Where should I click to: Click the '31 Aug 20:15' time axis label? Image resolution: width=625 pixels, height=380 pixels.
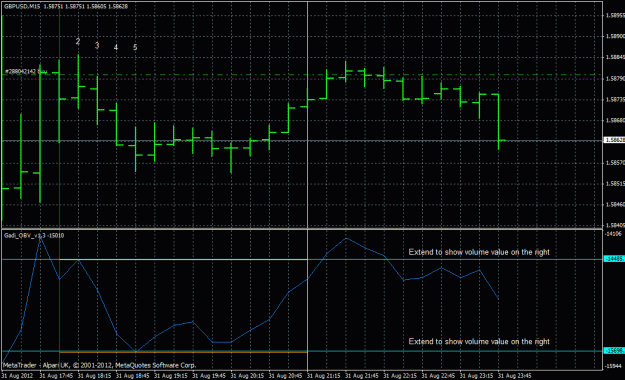248,376
